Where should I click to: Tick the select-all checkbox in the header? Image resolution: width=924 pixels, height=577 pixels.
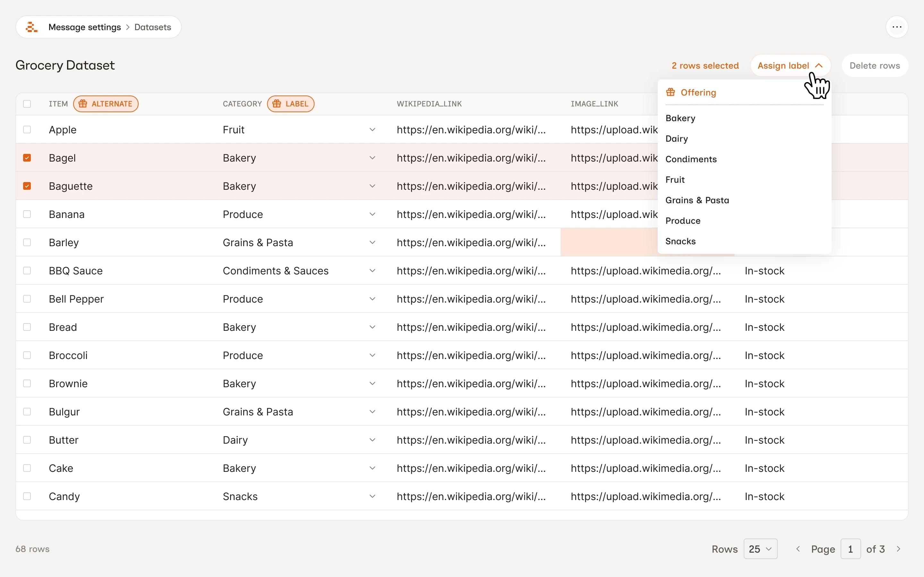pos(27,104)
